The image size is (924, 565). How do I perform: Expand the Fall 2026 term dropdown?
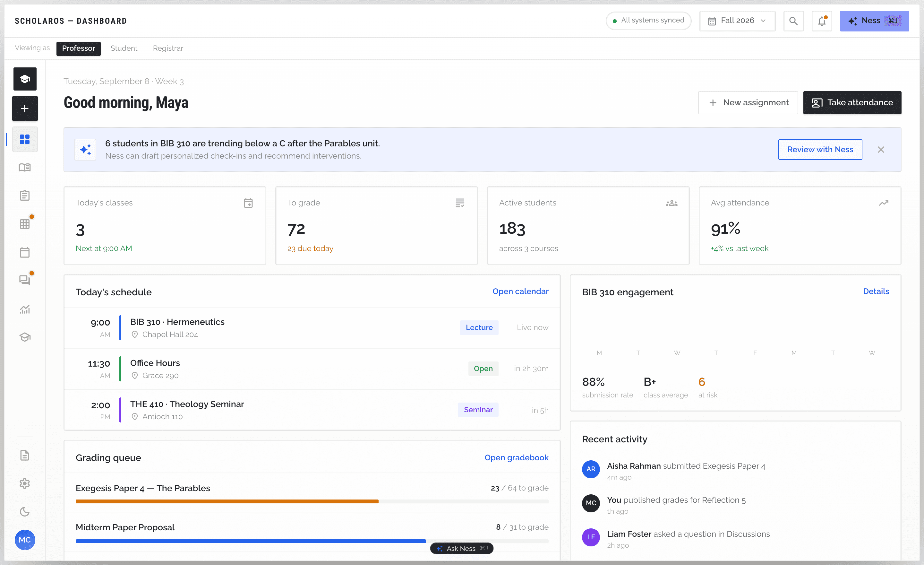[x=737, y=21]
